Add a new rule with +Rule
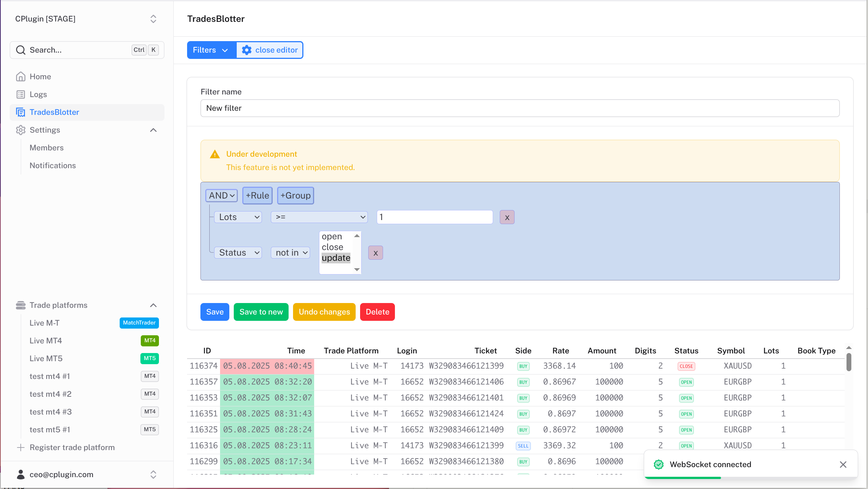 click(257, 196)
